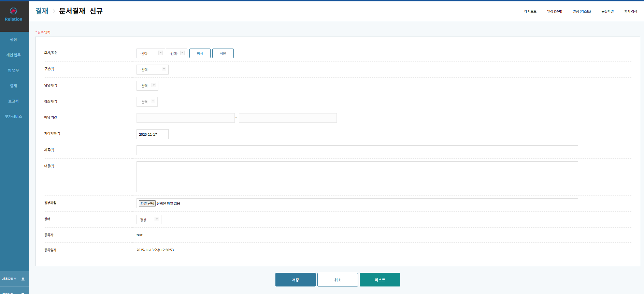Click the Relation logo in sidebar
The height and width of the screenshot is (294, 644).
tap(14, 15)
